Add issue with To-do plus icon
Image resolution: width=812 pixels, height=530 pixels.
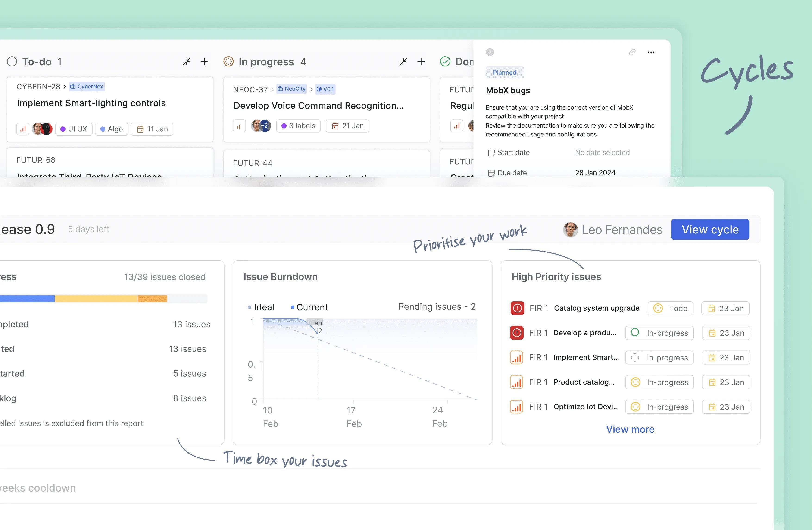point(204,62)
